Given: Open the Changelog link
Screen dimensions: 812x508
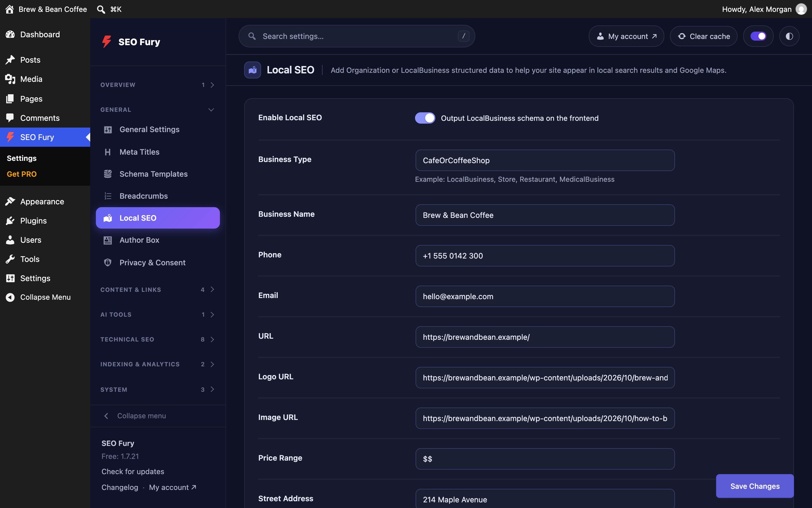Looking at the screenshot, I should point(120,487).
